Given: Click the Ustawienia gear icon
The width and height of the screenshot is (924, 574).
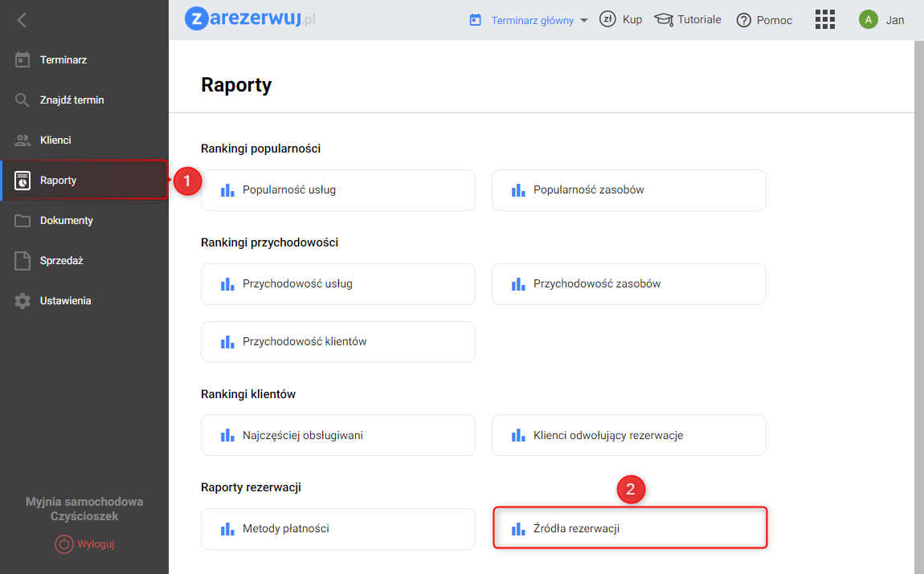Looking at the screenshot, I should pyautogui.click(x=22, y=301).
